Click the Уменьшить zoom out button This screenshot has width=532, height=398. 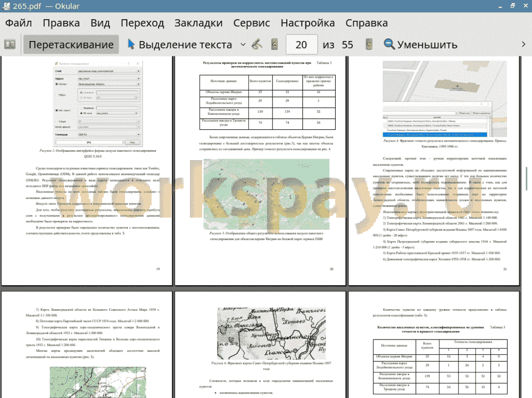[421, 45]
